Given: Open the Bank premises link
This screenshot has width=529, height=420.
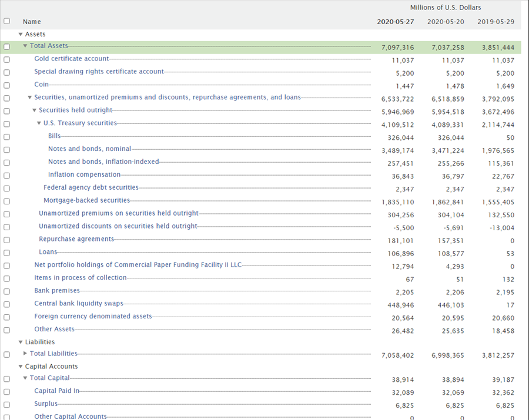Looking at the screenshot, I should pos(57,291).
